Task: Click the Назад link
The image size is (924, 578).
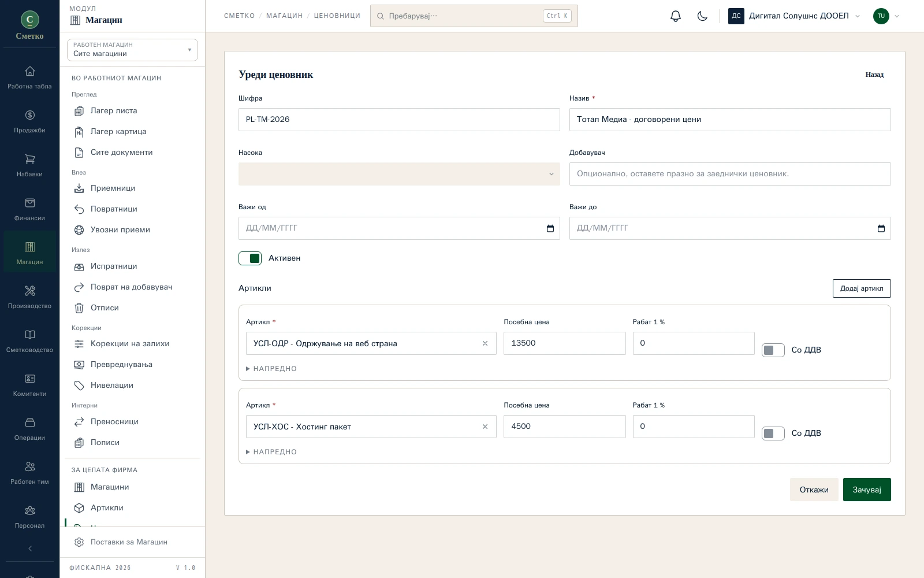Action: pyautogui.click(x=874, y=75)
